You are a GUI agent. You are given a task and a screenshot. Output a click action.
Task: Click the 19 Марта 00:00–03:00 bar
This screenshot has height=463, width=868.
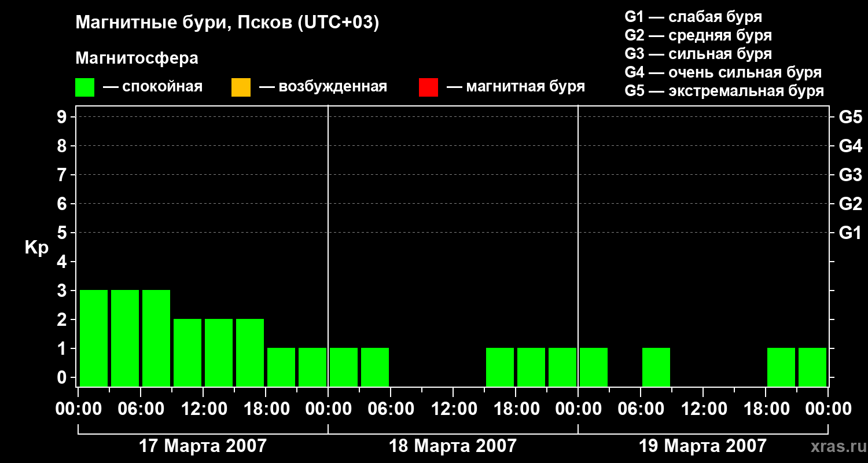coord(594,367)
